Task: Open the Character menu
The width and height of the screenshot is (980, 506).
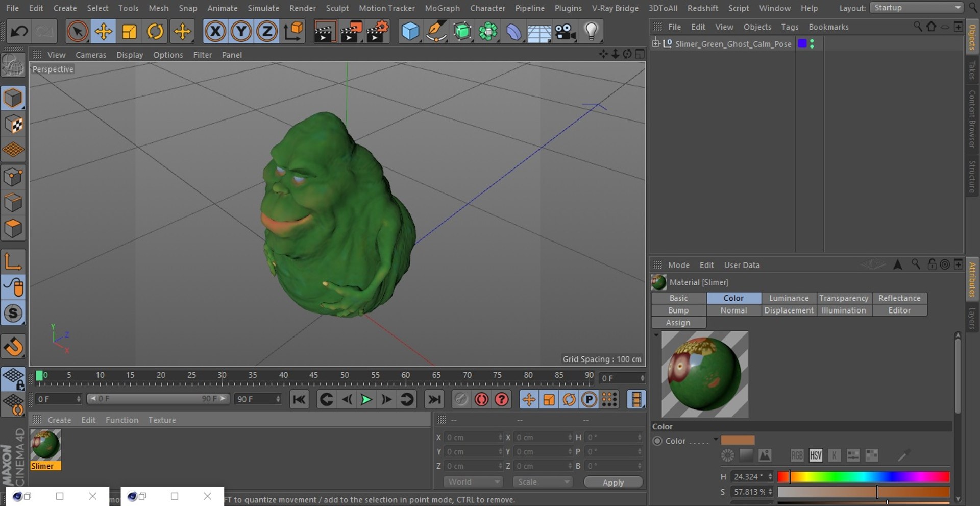Action: 487,8
